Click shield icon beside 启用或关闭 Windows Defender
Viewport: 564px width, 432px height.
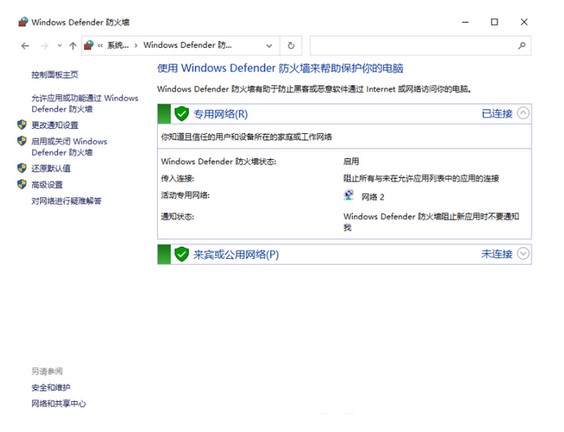tap(22, 141)
